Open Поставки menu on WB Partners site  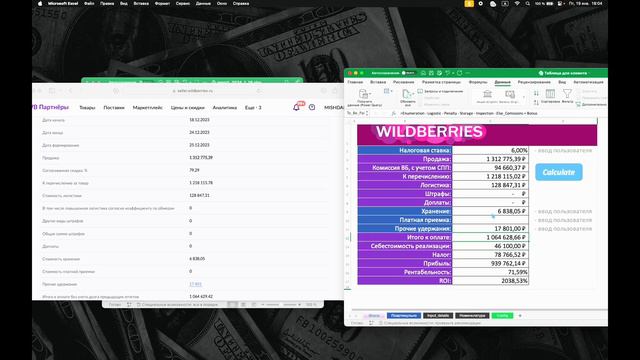(x=114, y=108)
